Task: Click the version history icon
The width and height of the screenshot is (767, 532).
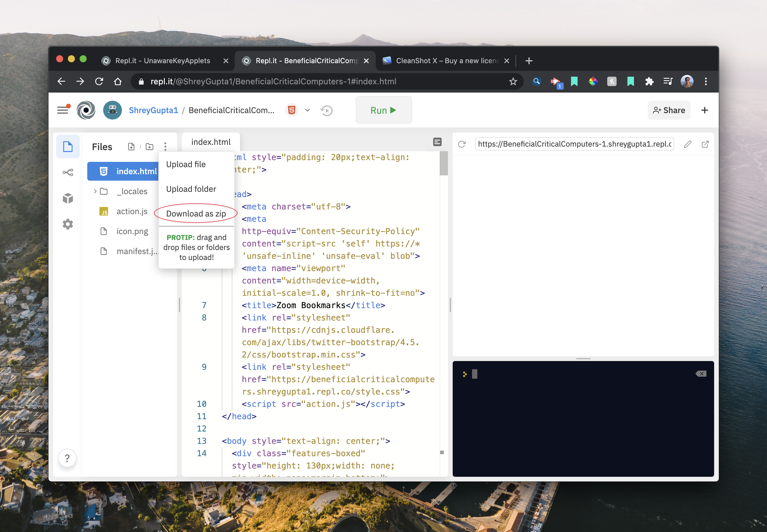Action: 327,110
